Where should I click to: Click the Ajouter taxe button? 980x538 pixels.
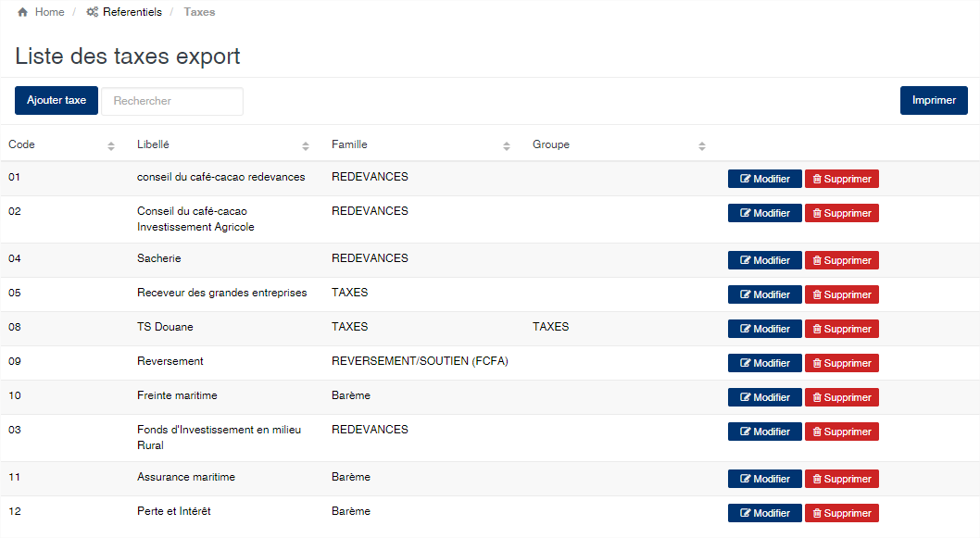point(57,101)
